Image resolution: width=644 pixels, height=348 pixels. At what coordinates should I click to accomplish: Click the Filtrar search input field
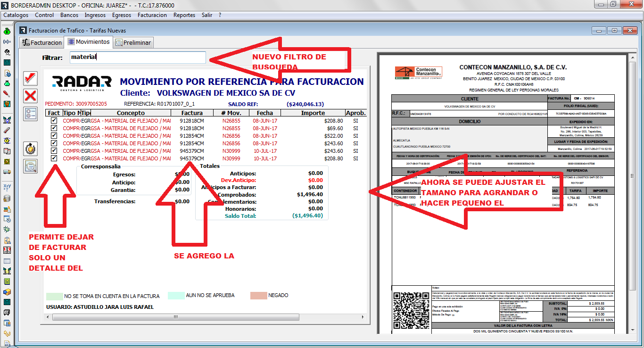(x=138, y=57)
